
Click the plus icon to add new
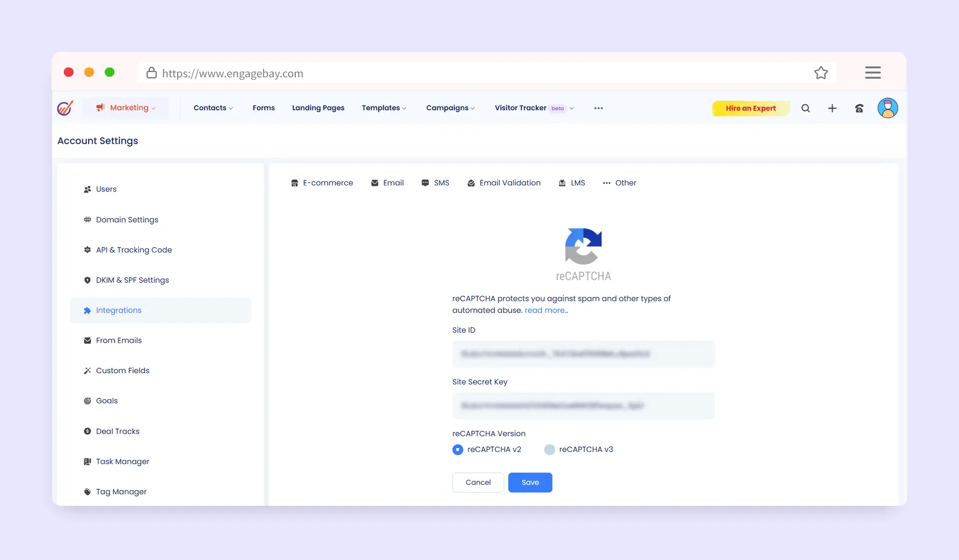pyautogui.click(x=832, y=108)
